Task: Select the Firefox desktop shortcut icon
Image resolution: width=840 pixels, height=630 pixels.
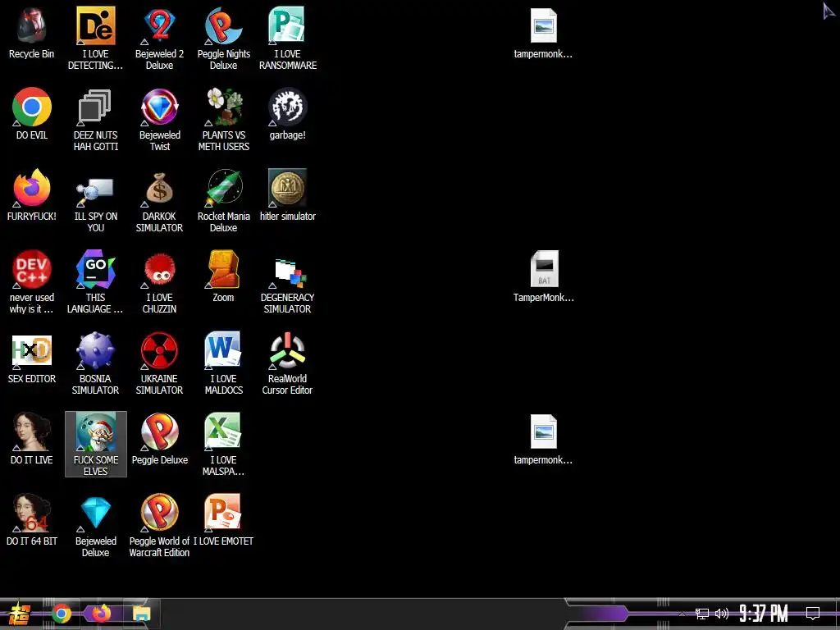Action: coord(32,188)
